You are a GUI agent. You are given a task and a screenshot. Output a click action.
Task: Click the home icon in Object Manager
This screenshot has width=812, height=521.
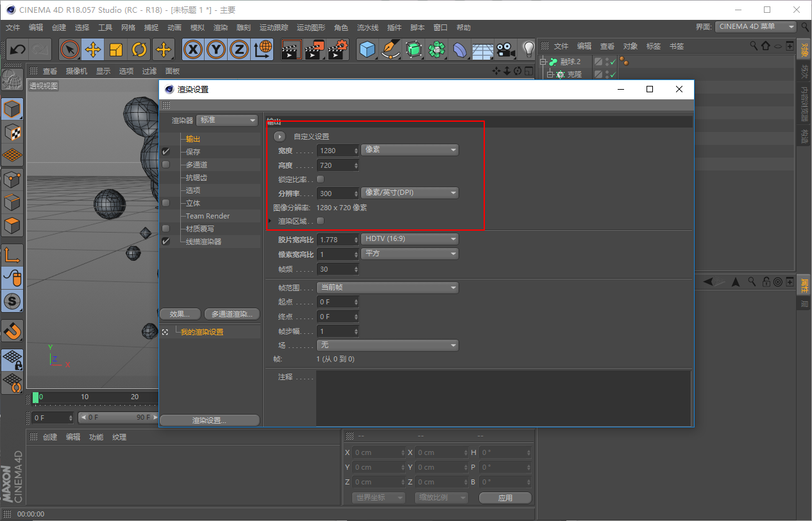pos(766,46)
